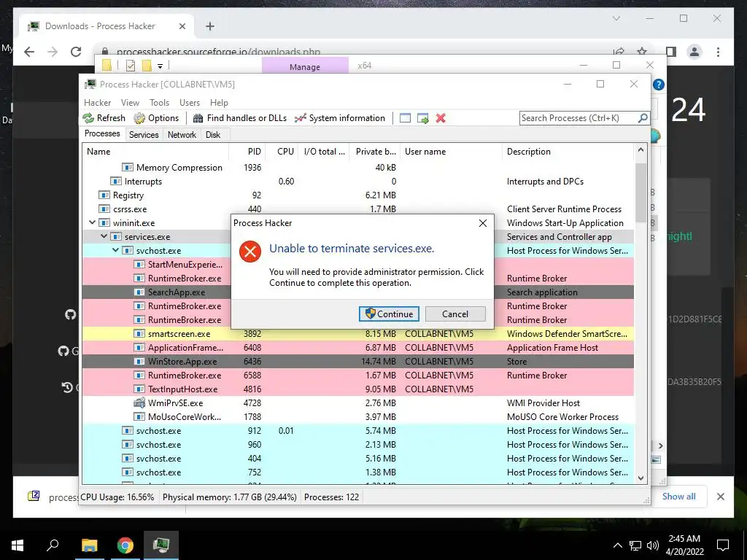Open the Hacker menu
This screenshot has width=747, height=560.
97,103
